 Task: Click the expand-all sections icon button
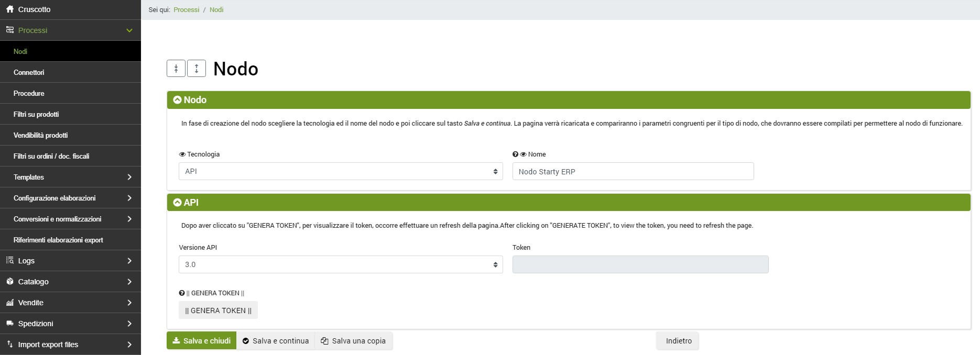click(197, 69)
